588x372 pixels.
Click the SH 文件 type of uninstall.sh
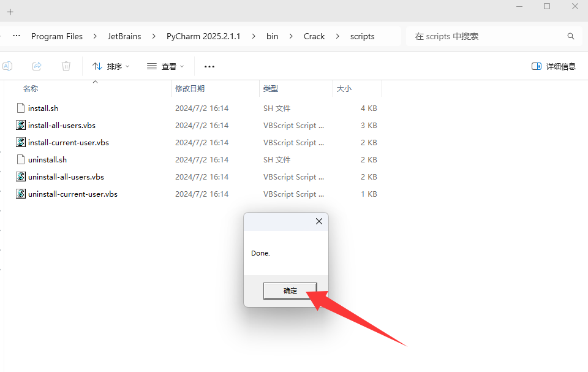(x=277, y=160)
